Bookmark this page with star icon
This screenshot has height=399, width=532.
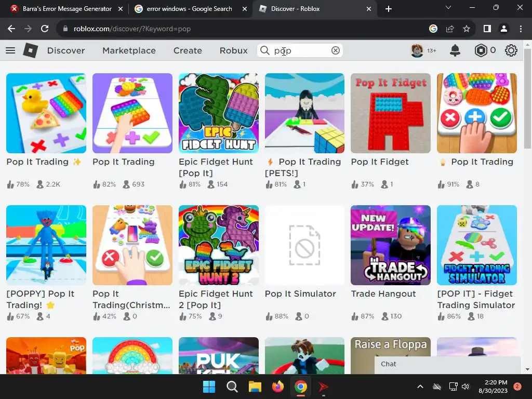467,29
